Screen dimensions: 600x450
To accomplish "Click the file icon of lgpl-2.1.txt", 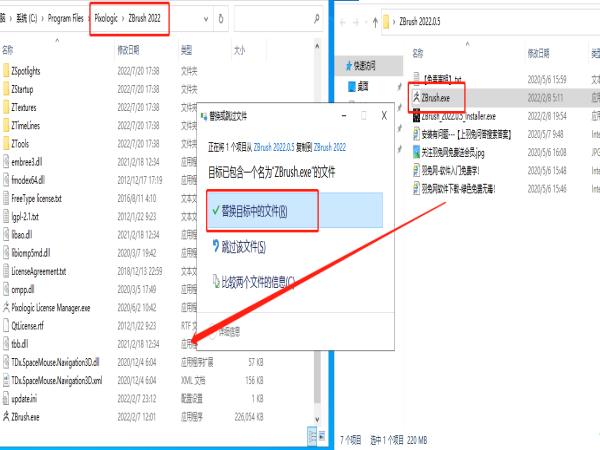I will click(6, 217).
